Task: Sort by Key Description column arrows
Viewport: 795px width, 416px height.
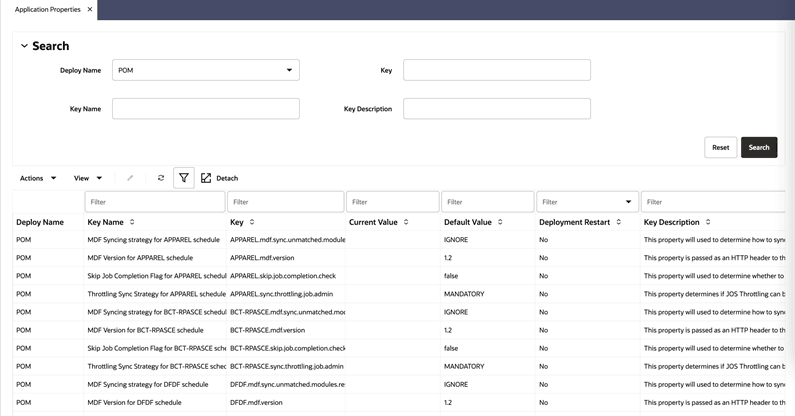Action: point(708,222)
